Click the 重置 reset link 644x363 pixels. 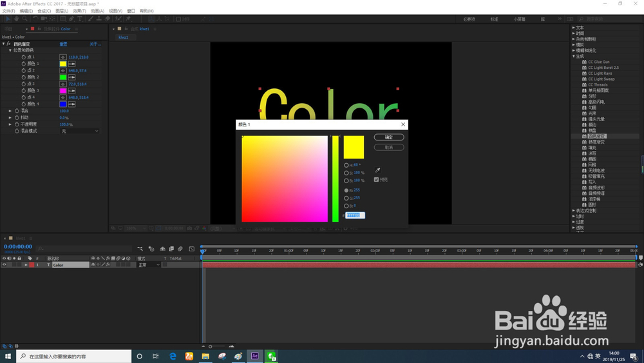pyautogui.click(x=63, y=44)
